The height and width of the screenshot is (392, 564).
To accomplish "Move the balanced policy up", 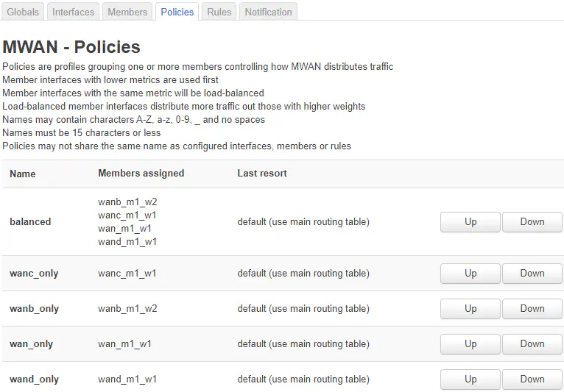I will tap(470, 222).
